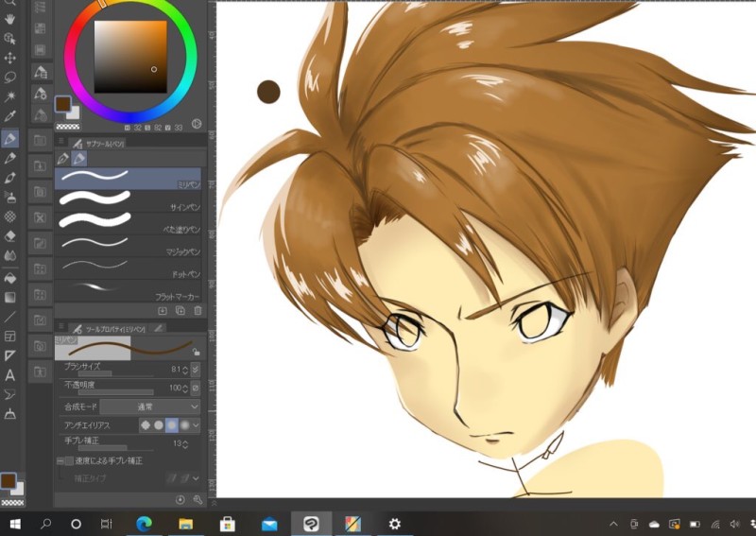Select the Frame Border tool
The image size is (756, 536).
pyautogui.click(x=9, y=337)
